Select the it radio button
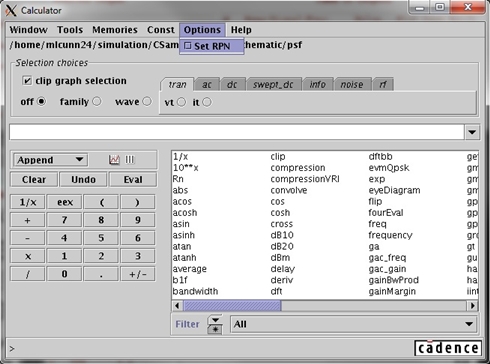Screen dimensions: 490x364 [x=207, y=102]
